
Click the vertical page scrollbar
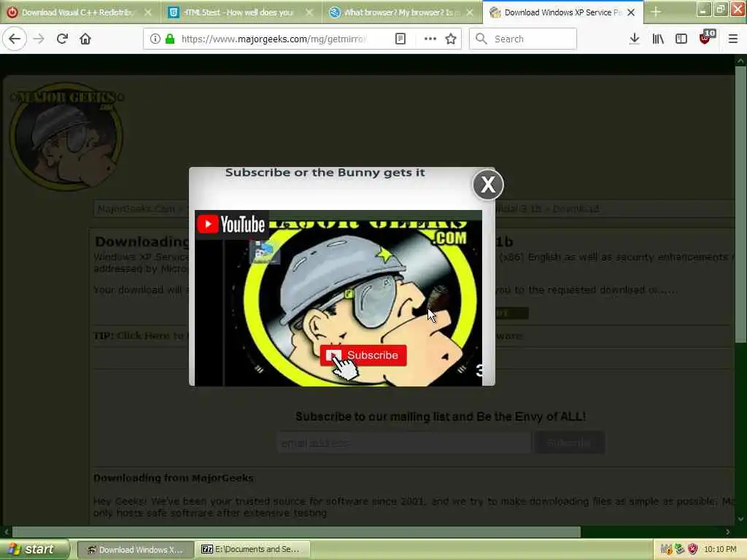point(740,204)
